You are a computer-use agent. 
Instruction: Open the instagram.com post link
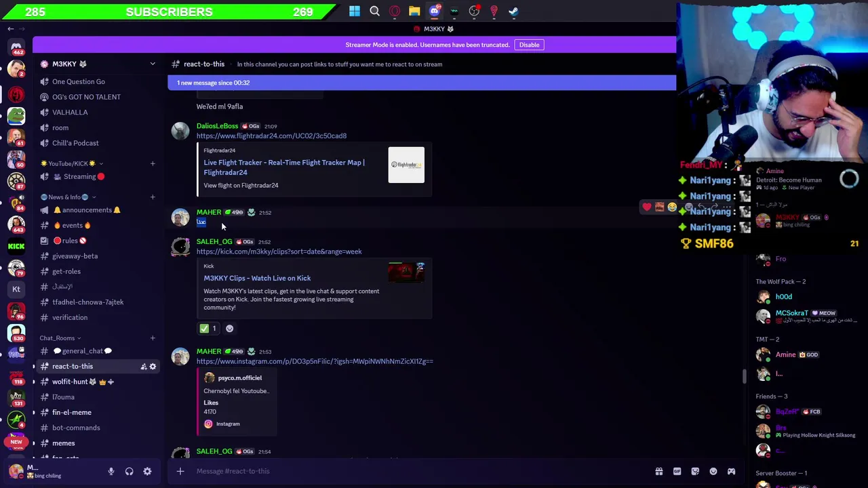click(315, 361)
